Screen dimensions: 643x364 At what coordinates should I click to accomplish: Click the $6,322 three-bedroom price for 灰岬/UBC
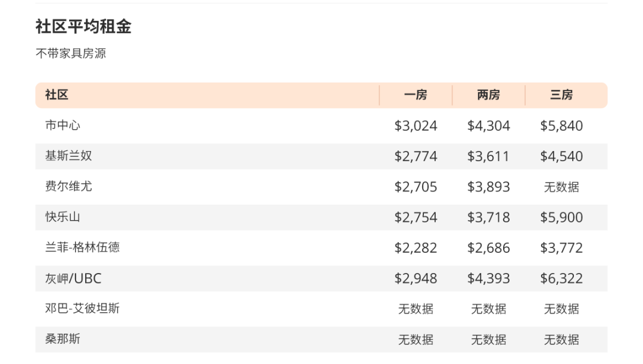(561, 278)
